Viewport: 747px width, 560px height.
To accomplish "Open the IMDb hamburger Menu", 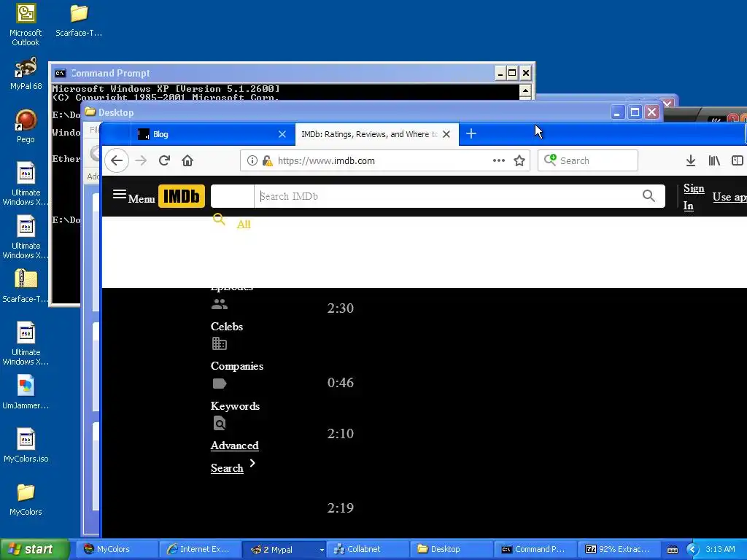I will pos(133,196).
